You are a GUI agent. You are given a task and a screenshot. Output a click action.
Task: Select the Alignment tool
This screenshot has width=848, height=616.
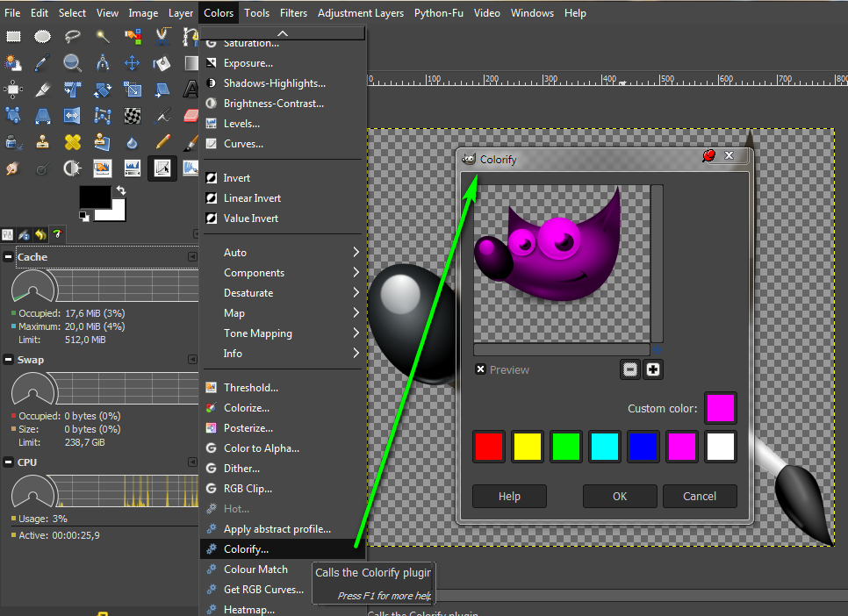click(13, 89)
